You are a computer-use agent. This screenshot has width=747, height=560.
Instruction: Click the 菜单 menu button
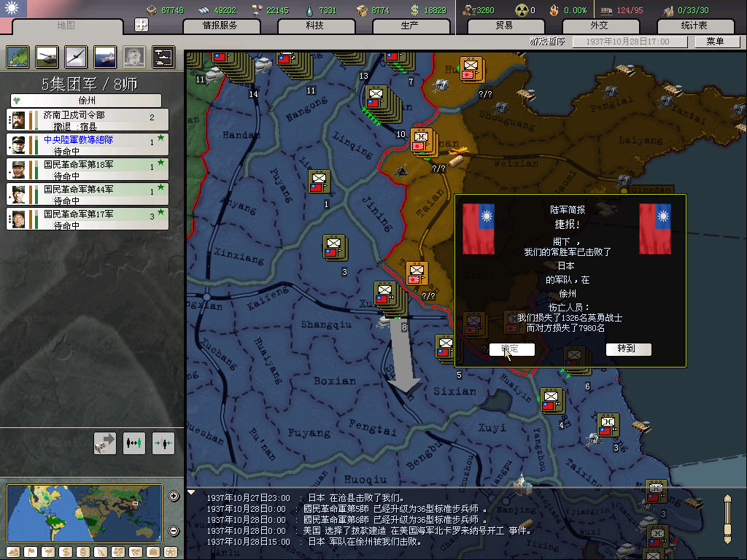(x=716, y=42)
